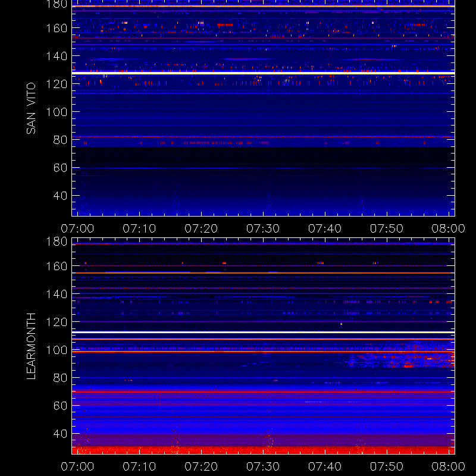Pick the 40 tick label on Learmonth plot
The image size is (476, 476).
pos(60,434)
